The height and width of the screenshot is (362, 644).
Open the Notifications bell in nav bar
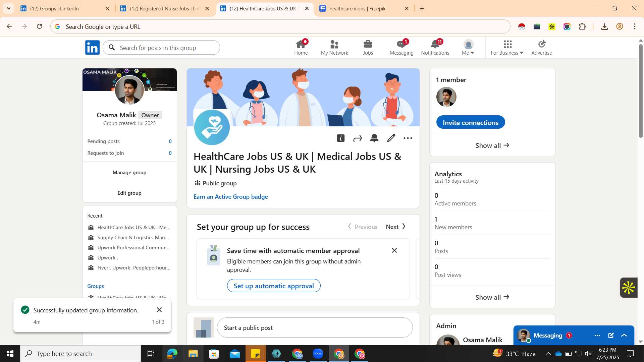pyautogui.click(x=435, y=48)
